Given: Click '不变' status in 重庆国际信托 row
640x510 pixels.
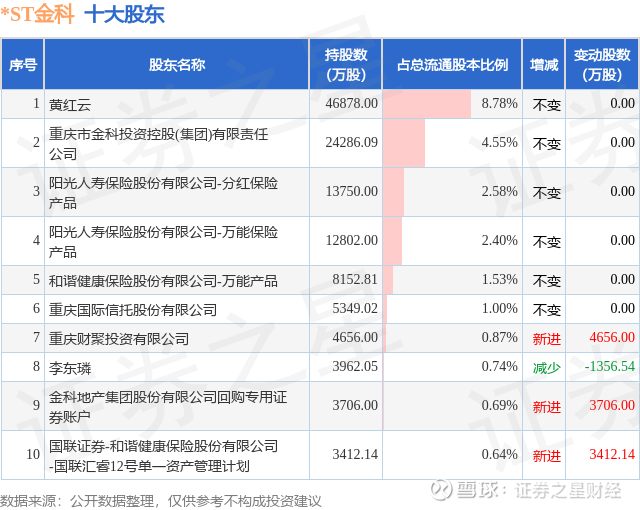Looking at the screenshot, I should click(x=547, y=310).
